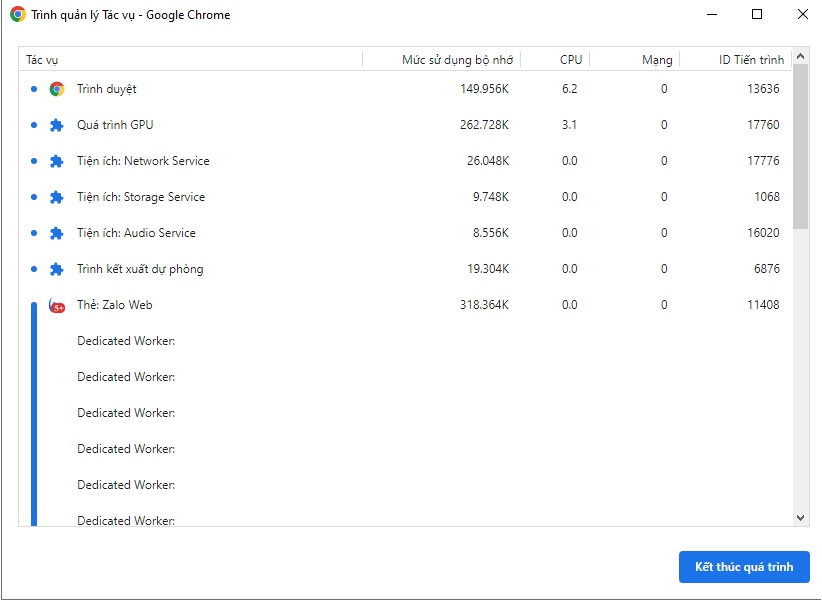
Task: Sort by the ID Tiến trình column header
Action: point(751,60)
